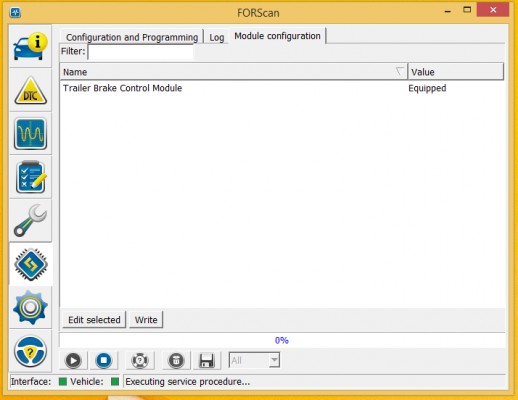This screenshot has height=400, width=518.
Task: Open the tests checklist section
Action: [30, 177]
